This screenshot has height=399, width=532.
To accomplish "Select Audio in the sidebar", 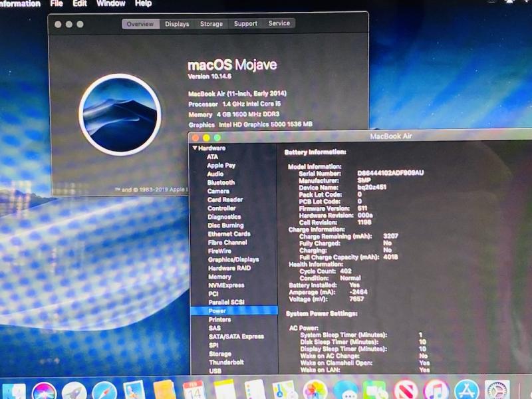I will (215, 174).
